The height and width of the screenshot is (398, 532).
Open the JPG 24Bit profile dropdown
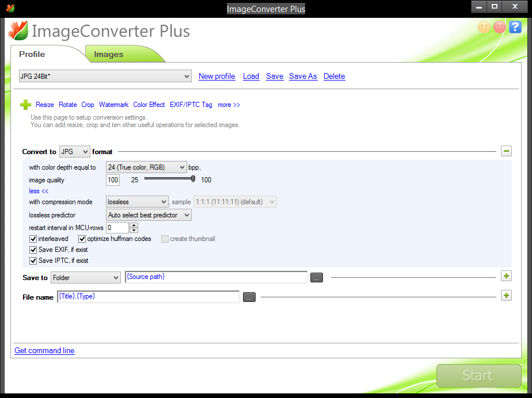tap(105, 76)
